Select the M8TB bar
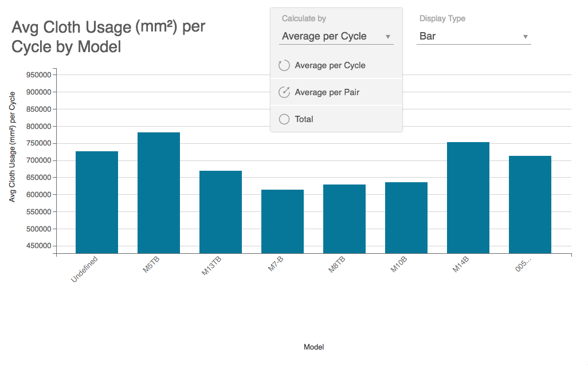Screen dimensions: 588x365 (x=344, y=219)
